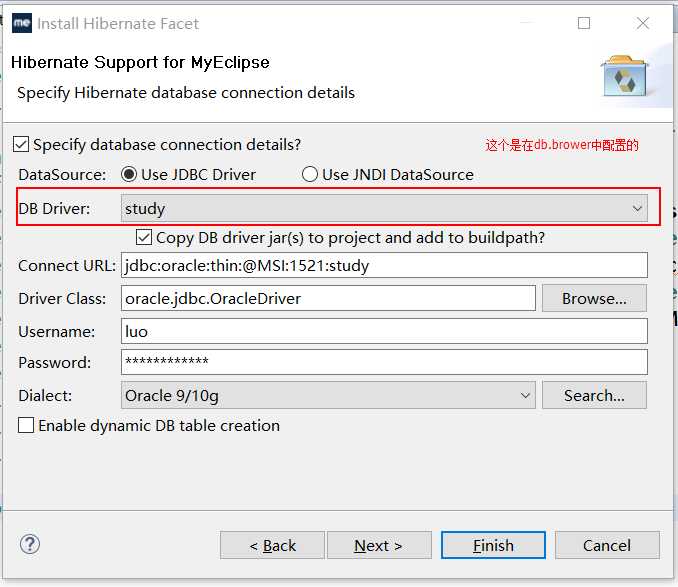Click the 'Install Hibernate Facet' title text
The height and width of the screenshot is (587, 678).
point(118,23)
